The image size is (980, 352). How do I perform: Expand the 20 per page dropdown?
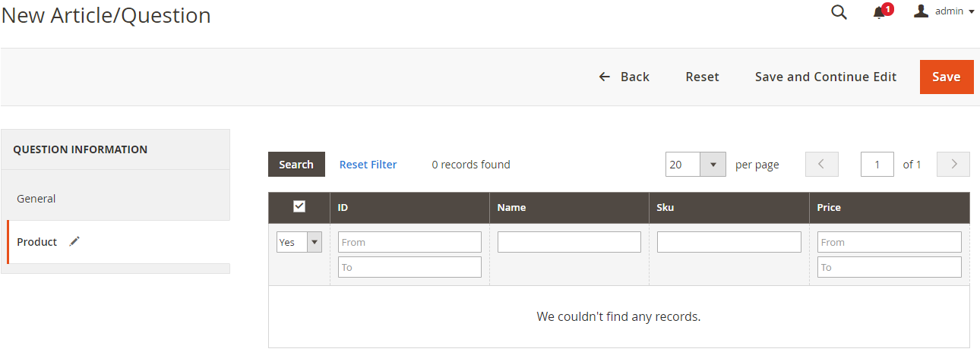(695, 165)
